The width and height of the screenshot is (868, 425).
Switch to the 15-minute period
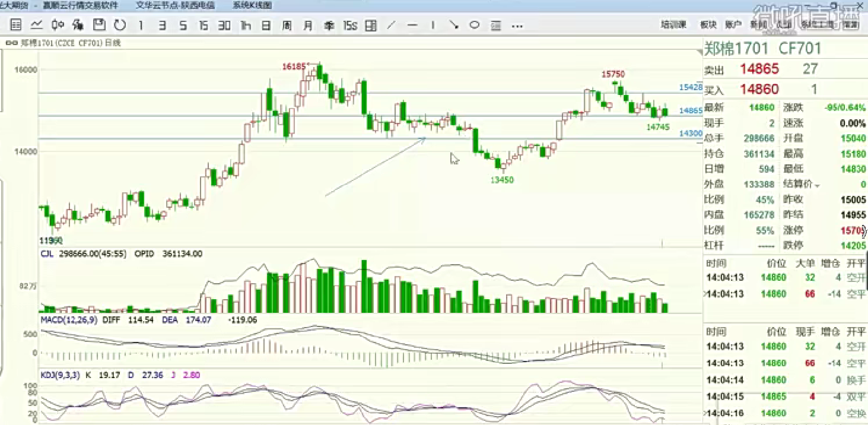point(204,25)
